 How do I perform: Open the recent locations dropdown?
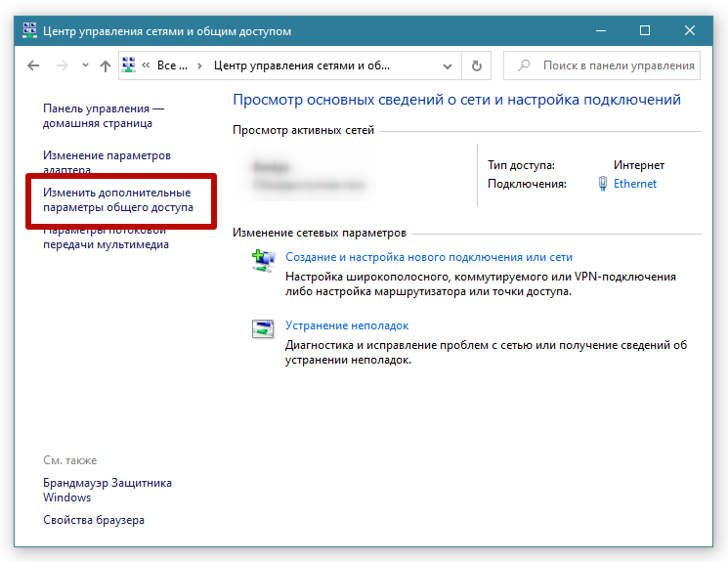coord(83,66)
